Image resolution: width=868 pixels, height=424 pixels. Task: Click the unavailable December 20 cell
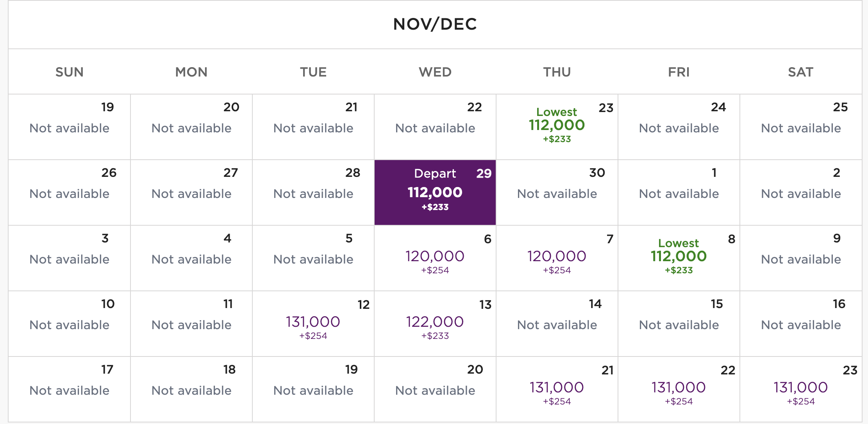[x=435, y=389]
